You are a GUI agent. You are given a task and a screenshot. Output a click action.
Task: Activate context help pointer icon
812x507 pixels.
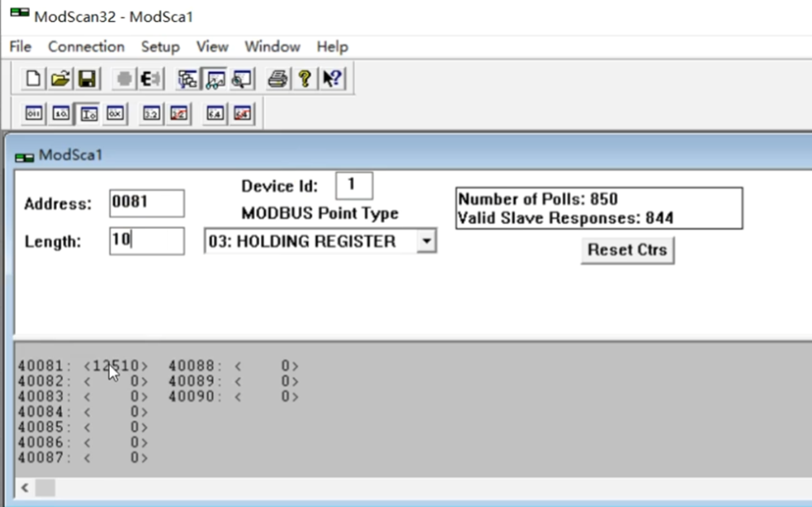pos(332,79)
